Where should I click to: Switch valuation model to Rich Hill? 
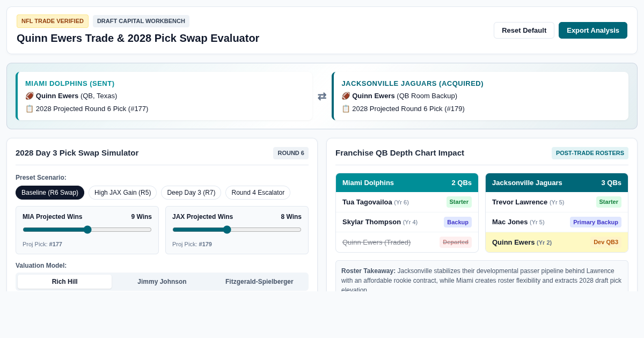(x=64, y=282)
